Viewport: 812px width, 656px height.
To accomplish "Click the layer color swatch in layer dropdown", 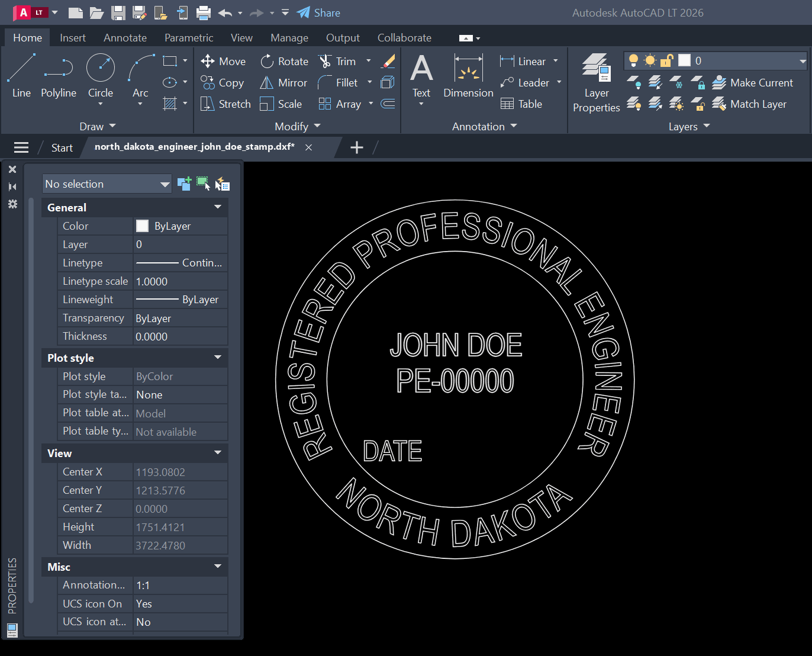I will tap(684, 60).
